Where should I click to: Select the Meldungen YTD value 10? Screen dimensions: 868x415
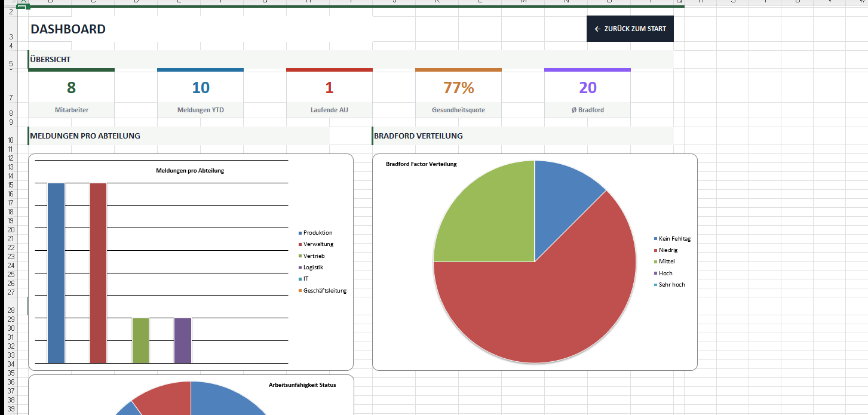pyautogui.click(x=200, y=88)
